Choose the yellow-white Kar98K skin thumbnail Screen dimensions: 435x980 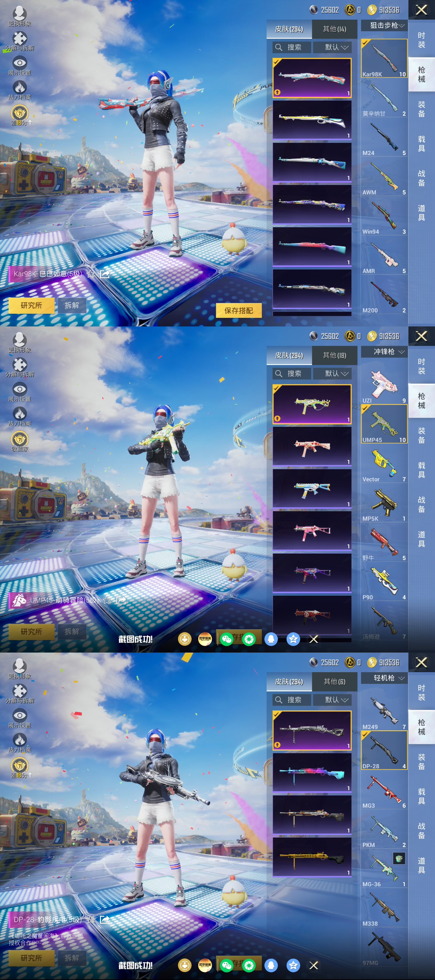312,120
